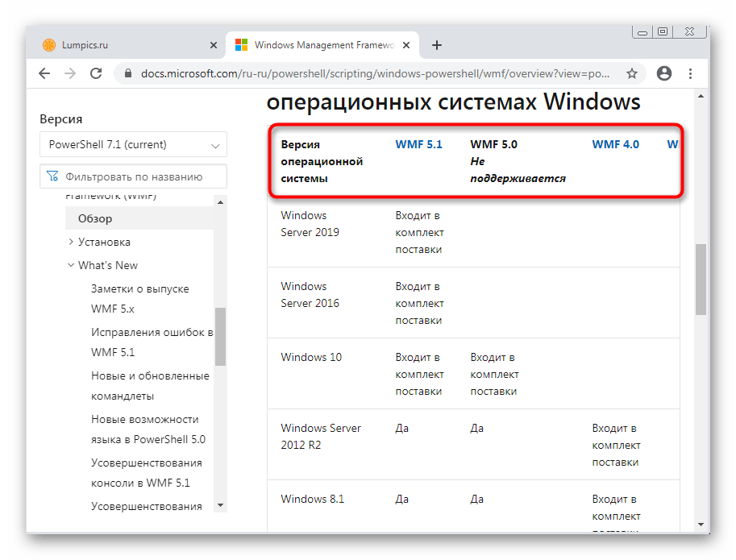This screenshot has width=736, height=560.
Task: Focus the 'Фильтровать по названию' field
Action: (x=133, y=176)
